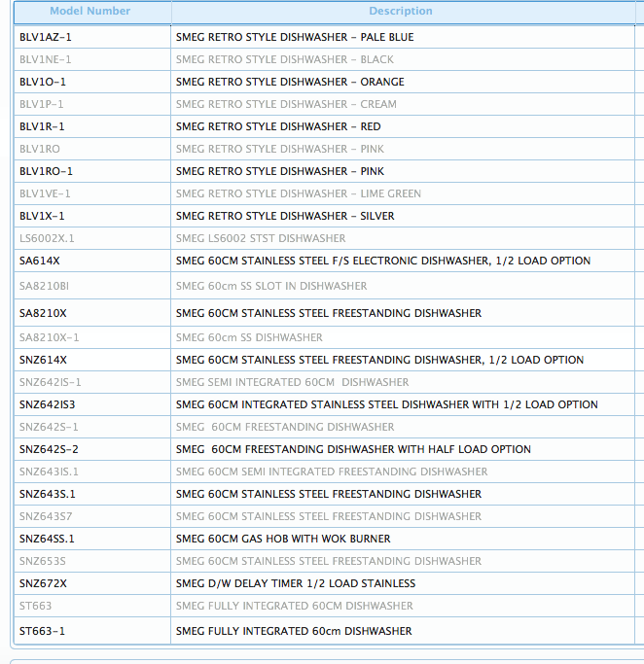
Task: Click the BLACK retro dishwasher description
Action: 285,59
